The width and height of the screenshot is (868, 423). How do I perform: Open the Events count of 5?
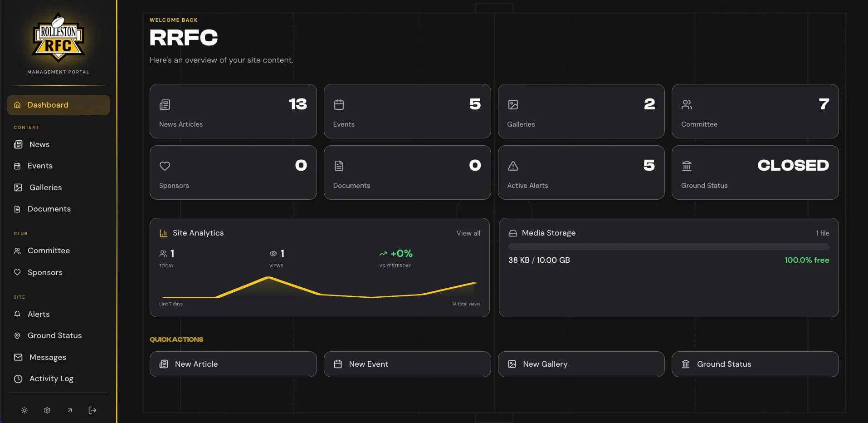(x=475, y=104)
